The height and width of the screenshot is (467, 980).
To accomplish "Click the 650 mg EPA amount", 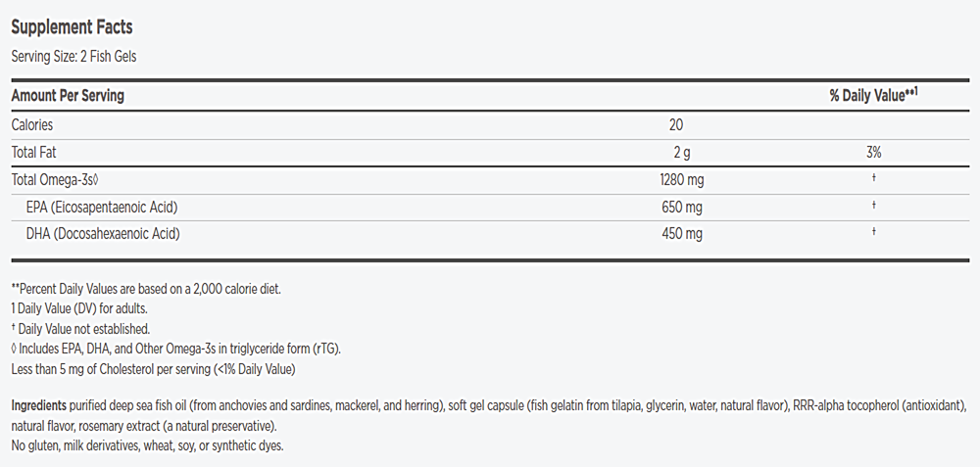I will click(682, 207).
